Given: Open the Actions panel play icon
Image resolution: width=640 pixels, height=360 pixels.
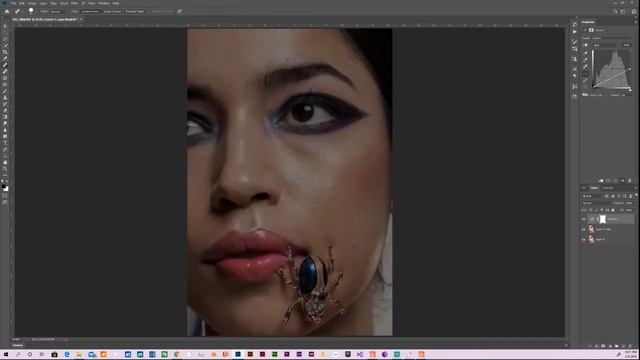Looking at the screenshot, I should coord(575,31).
